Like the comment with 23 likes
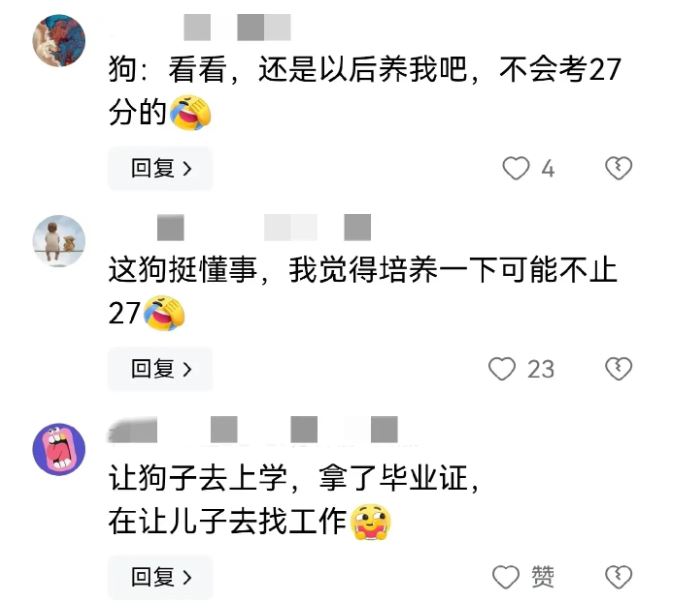This screenshot has width=686, height=610. click(502, 368)
